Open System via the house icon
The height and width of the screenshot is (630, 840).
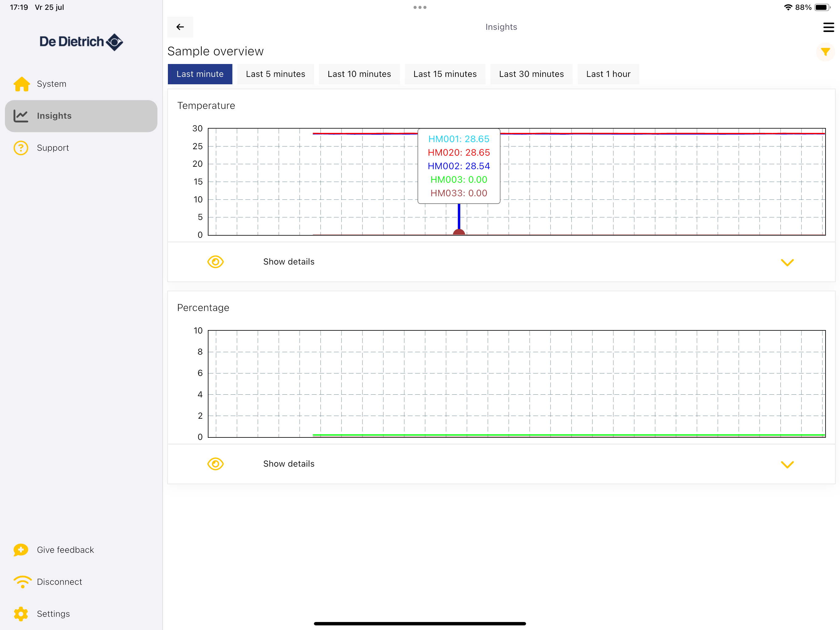pos(22,84)
